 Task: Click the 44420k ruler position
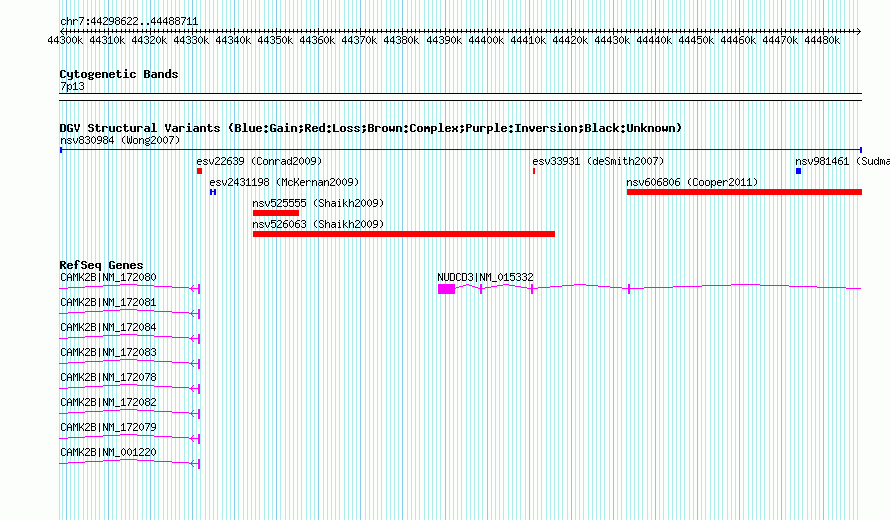(570, 40)
